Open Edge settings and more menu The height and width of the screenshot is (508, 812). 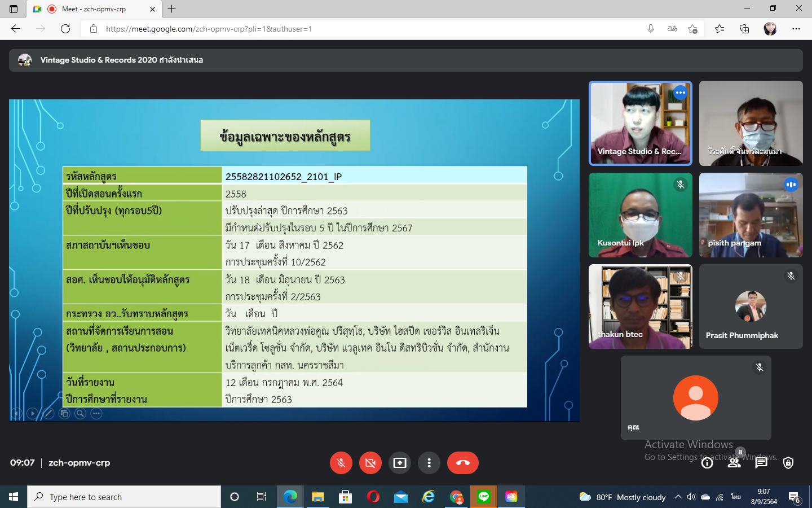point(796,29)
